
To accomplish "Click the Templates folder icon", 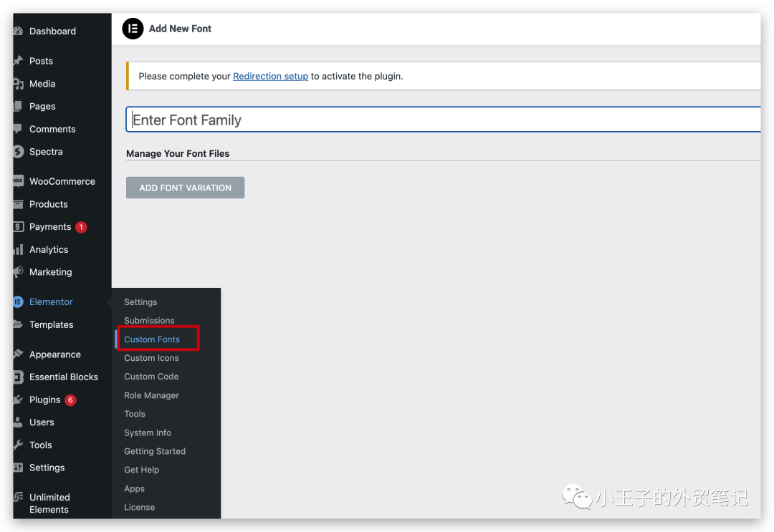I will pos(18,324).
